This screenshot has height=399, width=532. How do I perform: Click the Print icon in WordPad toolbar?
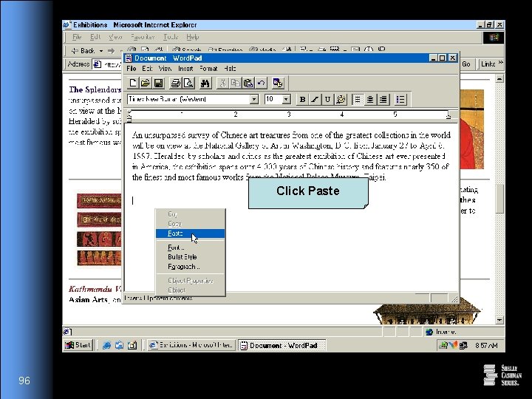(x=175, y=83)
